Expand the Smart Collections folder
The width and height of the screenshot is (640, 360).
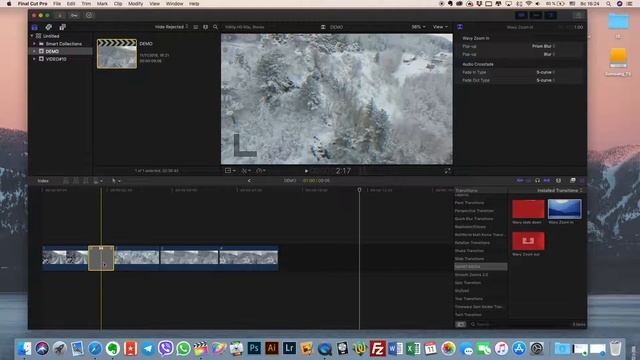(x=34, y=44)
